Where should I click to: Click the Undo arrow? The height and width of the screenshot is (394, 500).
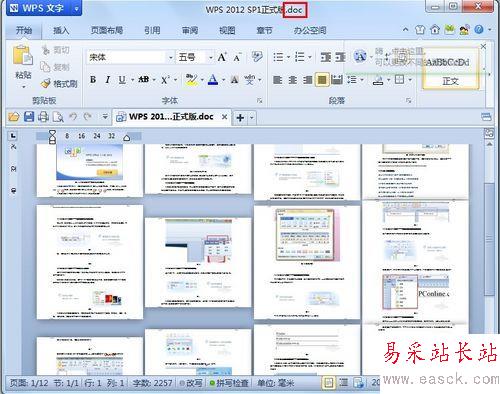[x=73, y=117]
